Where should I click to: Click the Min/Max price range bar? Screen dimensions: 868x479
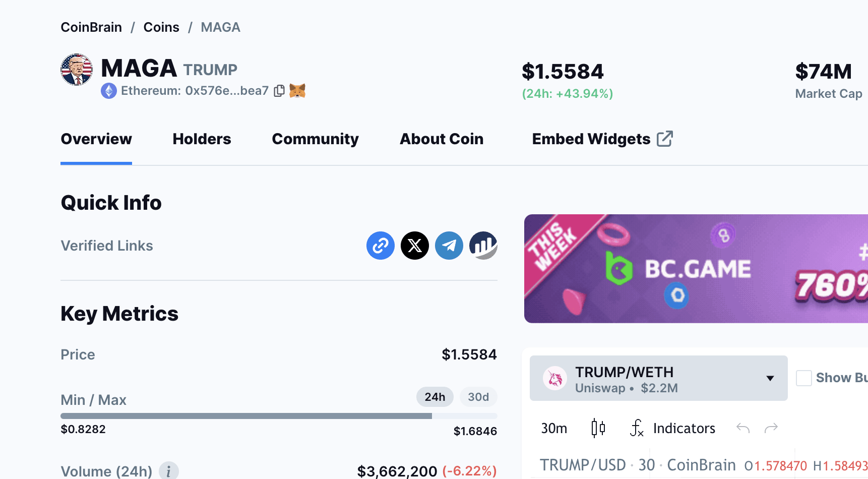coord(279,416)
